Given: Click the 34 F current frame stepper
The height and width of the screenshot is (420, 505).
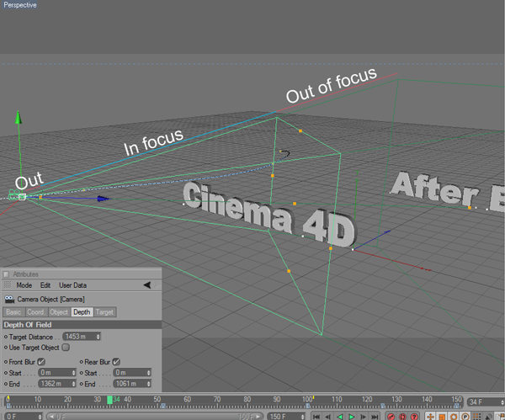Looking at the screenshot, I should point(502,402).
